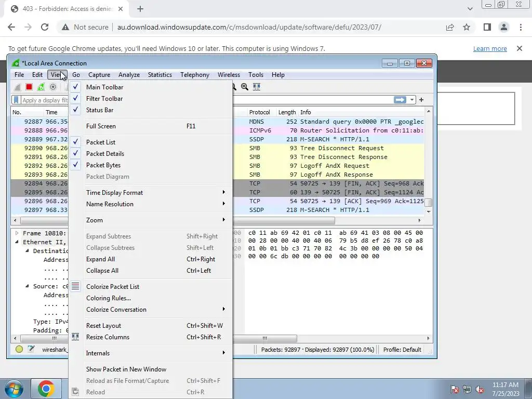This screenshot has width=532, height=399.
Task: Open the display filter history dropdown
Action: coord(411,100)
